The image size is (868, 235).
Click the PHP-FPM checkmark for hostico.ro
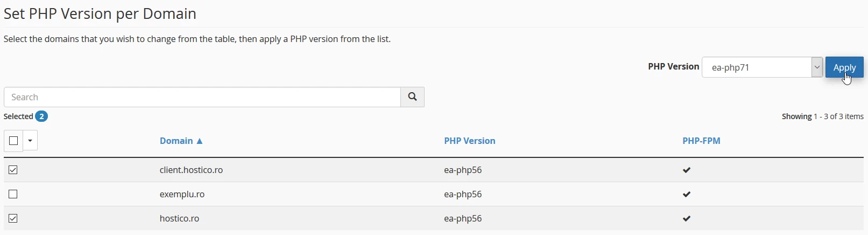pyautogui.click(x=687, y=219)
